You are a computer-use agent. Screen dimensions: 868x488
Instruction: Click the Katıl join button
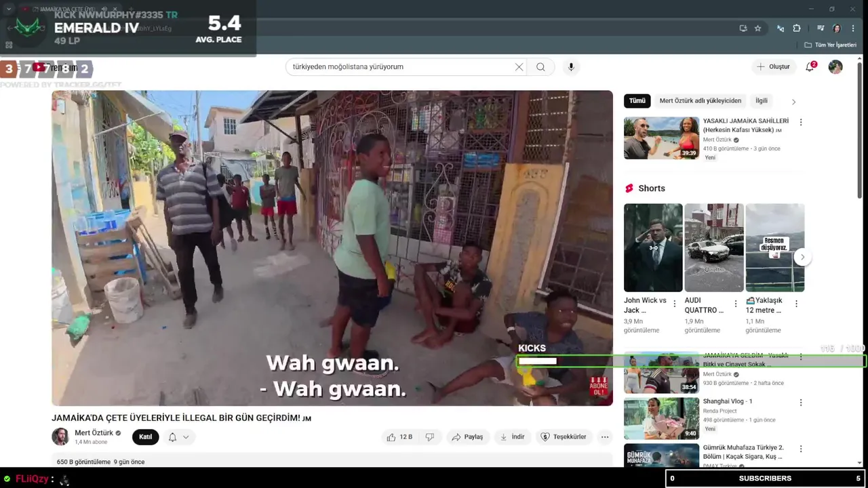(146, 437)
